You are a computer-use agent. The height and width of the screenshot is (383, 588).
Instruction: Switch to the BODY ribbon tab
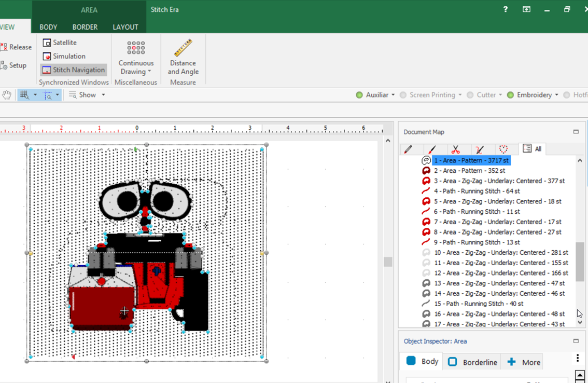(48, 27)
